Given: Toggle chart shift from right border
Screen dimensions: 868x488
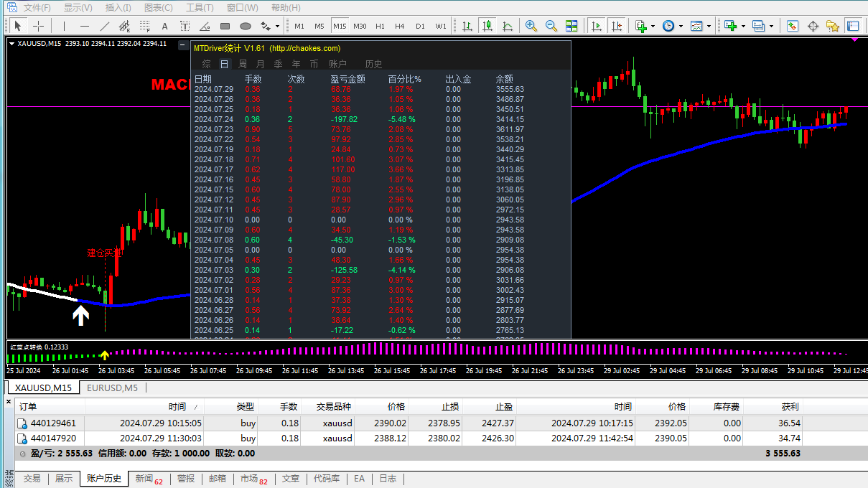Looking at the screenshot, I should click(x=617, y=26).
